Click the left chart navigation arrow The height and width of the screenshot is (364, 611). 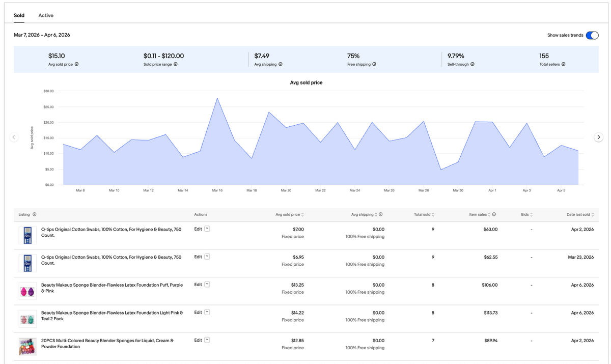click(x=14, y=137)
